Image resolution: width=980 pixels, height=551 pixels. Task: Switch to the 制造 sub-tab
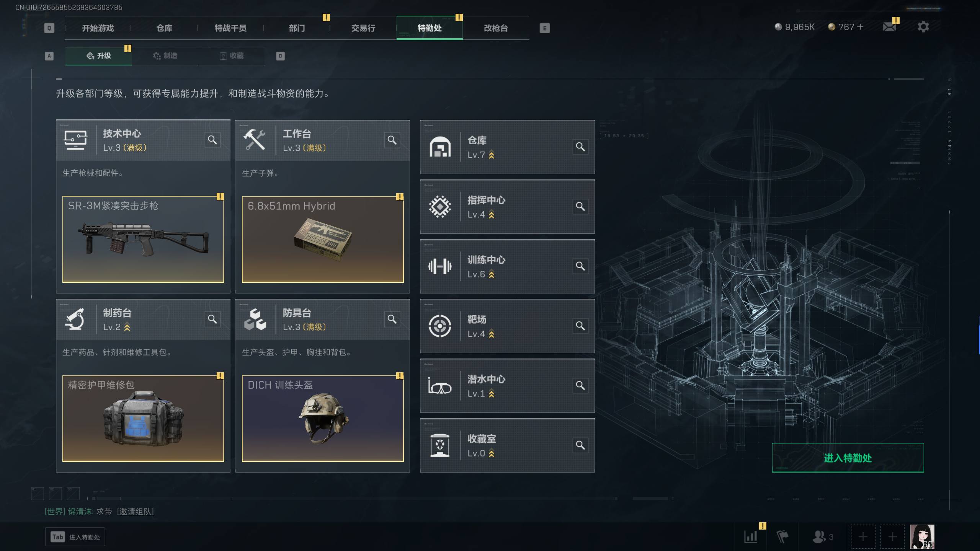point(165,56)
